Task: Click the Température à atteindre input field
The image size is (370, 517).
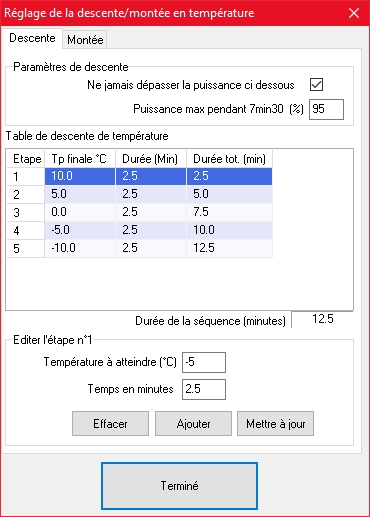Action: [204, 362]
